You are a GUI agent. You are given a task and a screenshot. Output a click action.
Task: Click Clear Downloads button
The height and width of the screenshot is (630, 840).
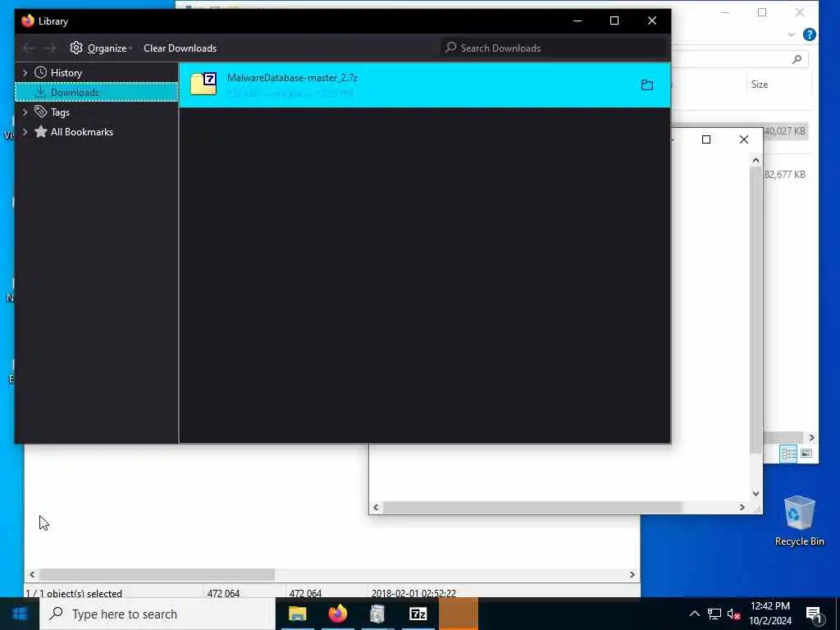click(180, 48)
